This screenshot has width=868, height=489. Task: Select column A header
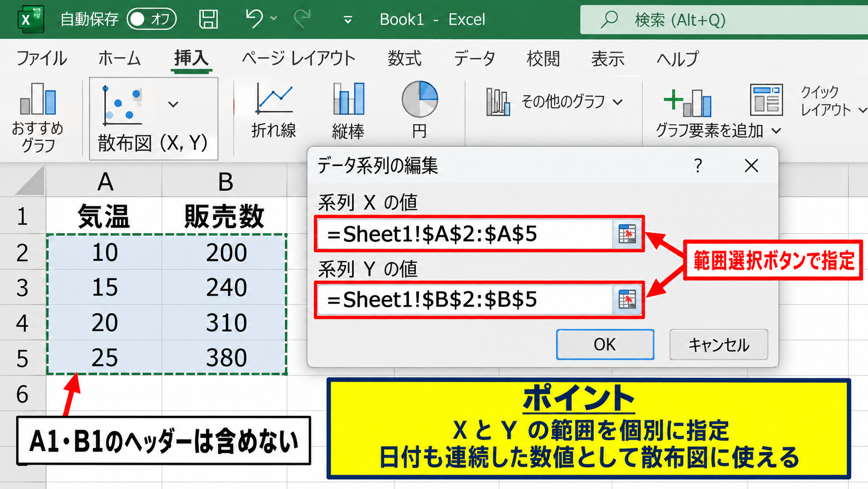point(104,181)
